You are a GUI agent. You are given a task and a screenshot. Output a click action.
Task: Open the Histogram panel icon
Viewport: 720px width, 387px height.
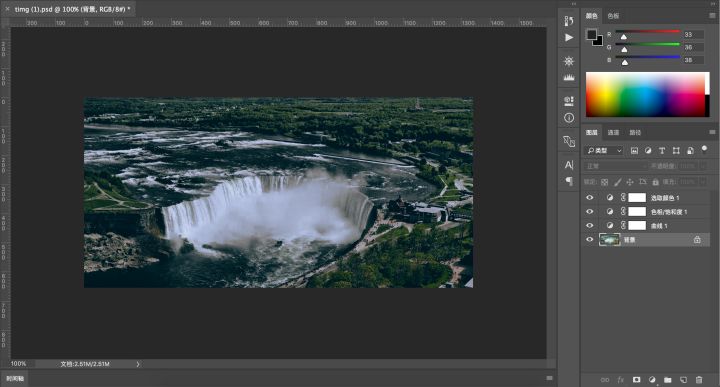569,78
